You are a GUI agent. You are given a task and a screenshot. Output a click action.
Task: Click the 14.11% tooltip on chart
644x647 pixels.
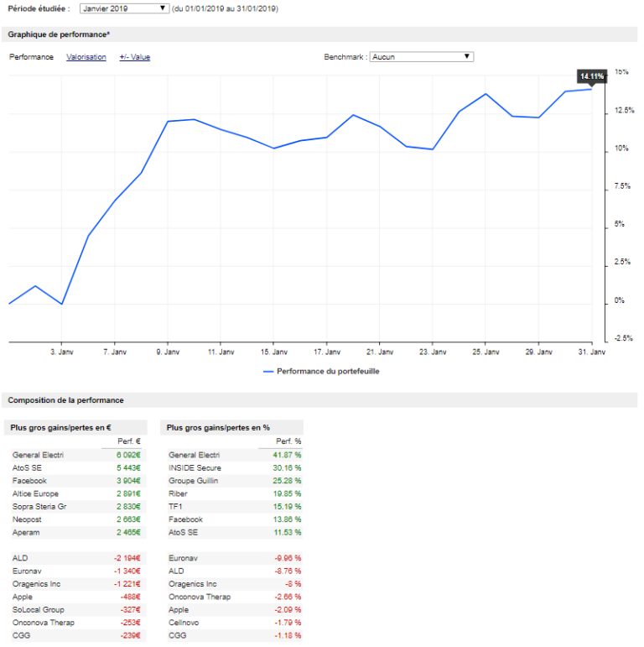point(591,76)
